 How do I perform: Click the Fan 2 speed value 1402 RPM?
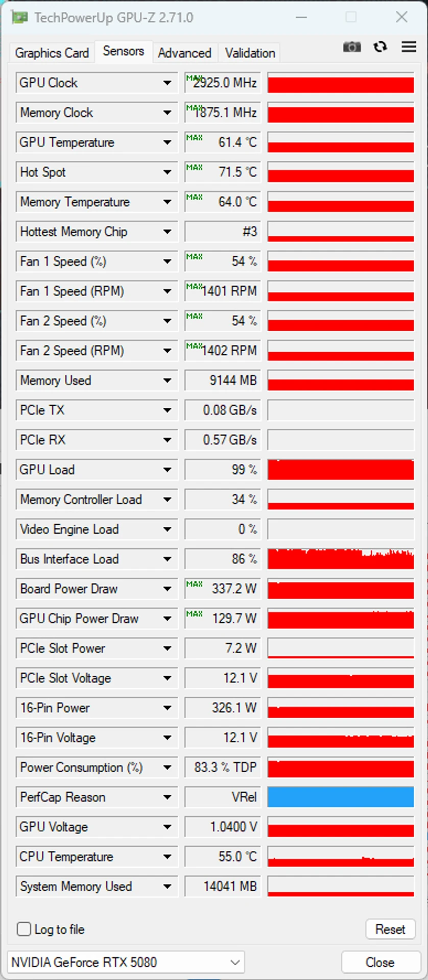pos(223,351)
